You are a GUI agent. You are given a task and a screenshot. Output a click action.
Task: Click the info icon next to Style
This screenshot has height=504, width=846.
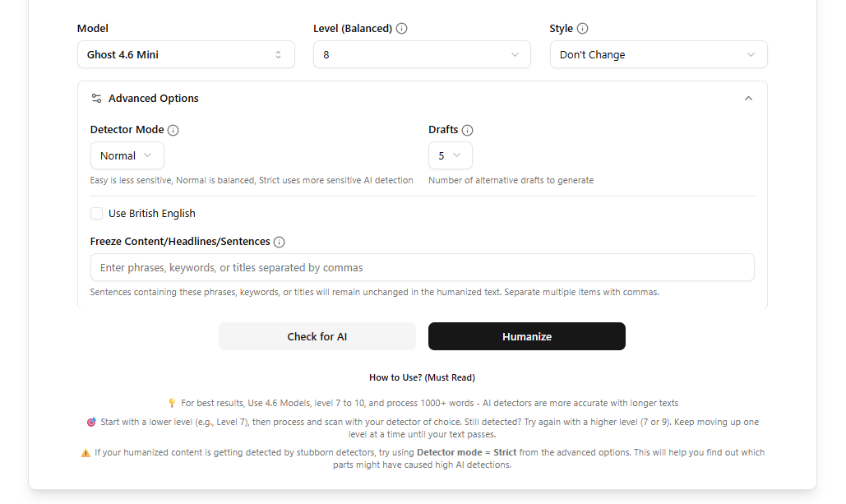(x=585, y=28)
